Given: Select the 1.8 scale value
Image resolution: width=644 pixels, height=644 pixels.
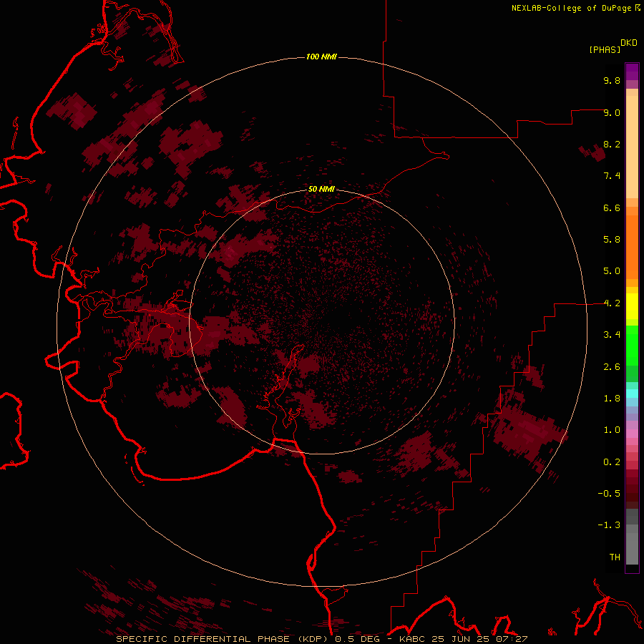Looking at the screenshot, I should tap(612, 399).
